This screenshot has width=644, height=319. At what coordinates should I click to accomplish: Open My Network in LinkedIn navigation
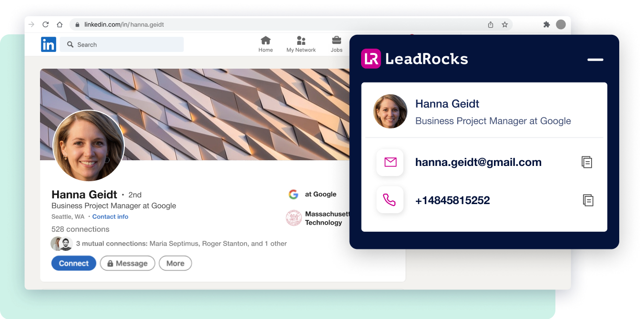pos(301,44)
